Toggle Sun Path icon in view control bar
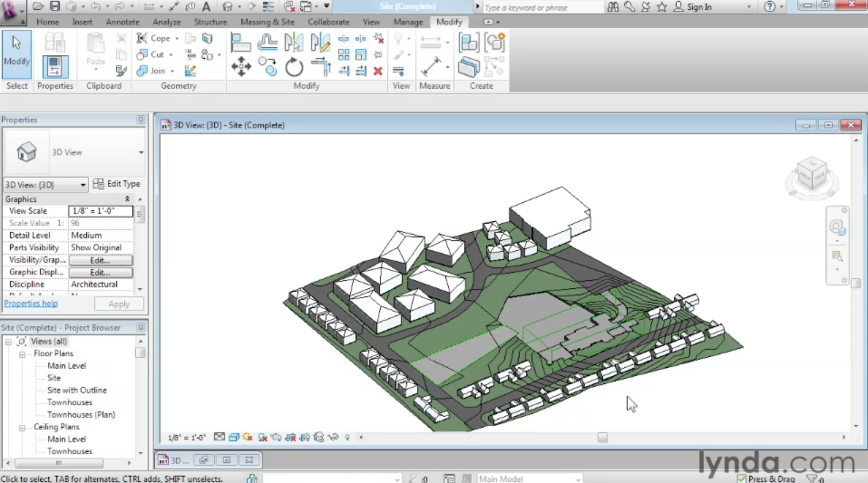Viewport: 868px width, 483px height. [x=248, y=437]
